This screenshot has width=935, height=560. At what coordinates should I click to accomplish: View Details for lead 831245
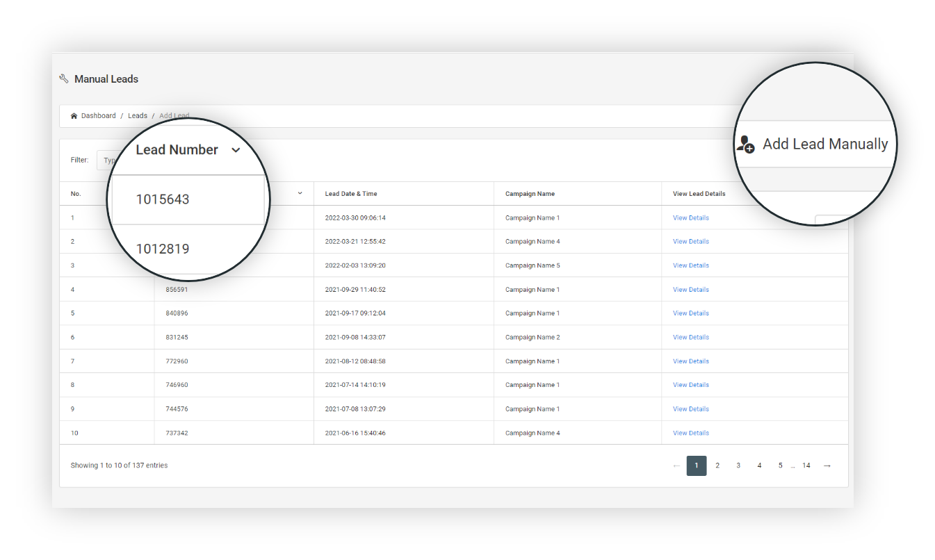(x=690, y=338)
